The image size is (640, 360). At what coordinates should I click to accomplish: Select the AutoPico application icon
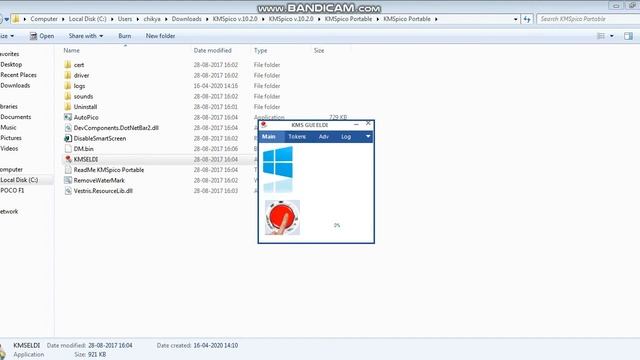click(68, 117)
